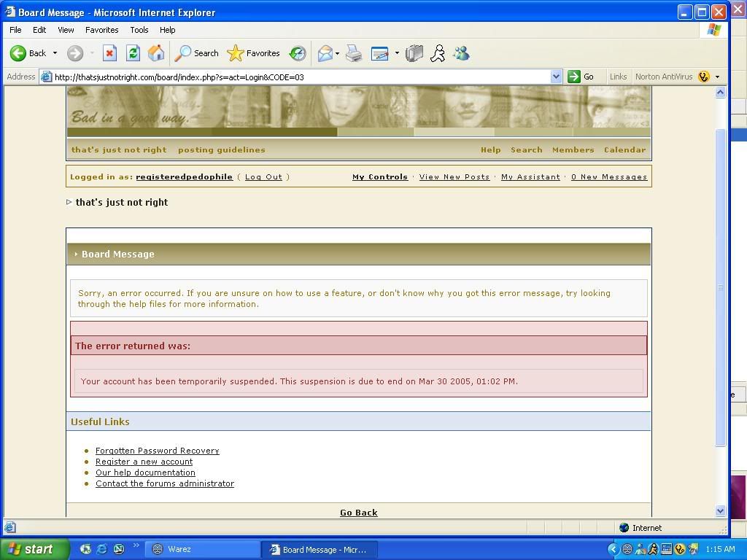Viewport: 747px width, 560px height.
Task: Open the Calendar link
Action: pos(625,149)
